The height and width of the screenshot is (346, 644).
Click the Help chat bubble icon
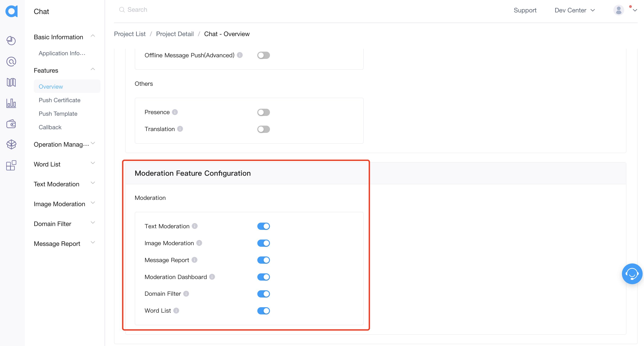(632, 273)
